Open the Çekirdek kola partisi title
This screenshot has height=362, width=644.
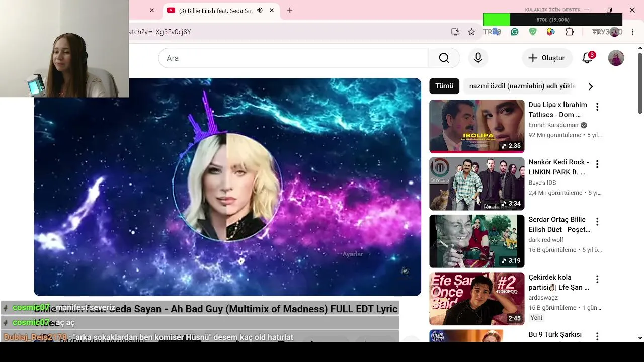click(558, 282)
